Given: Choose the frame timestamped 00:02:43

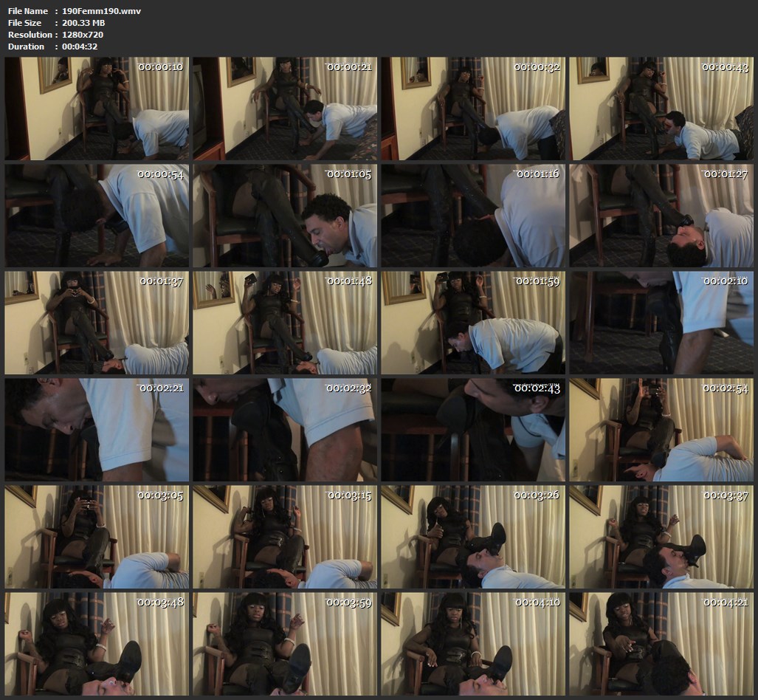Looking at the screenshot, I should (x=473, y=430).
